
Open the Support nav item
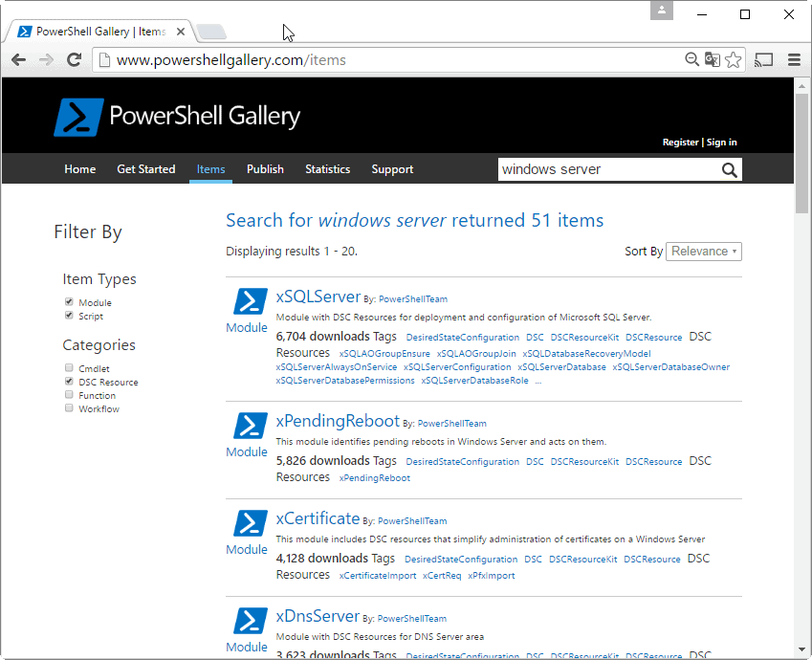[392, 169]
